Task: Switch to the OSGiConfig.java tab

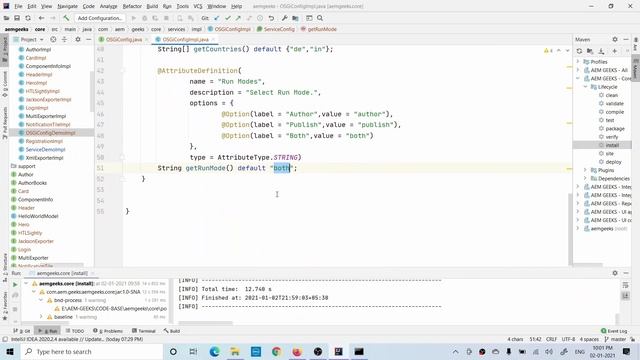Action: tap(124, 40)
